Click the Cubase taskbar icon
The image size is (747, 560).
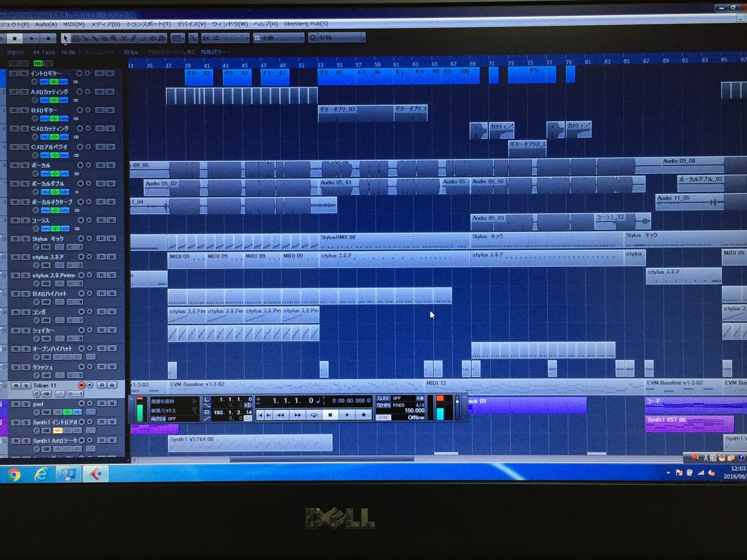(96, 474)
